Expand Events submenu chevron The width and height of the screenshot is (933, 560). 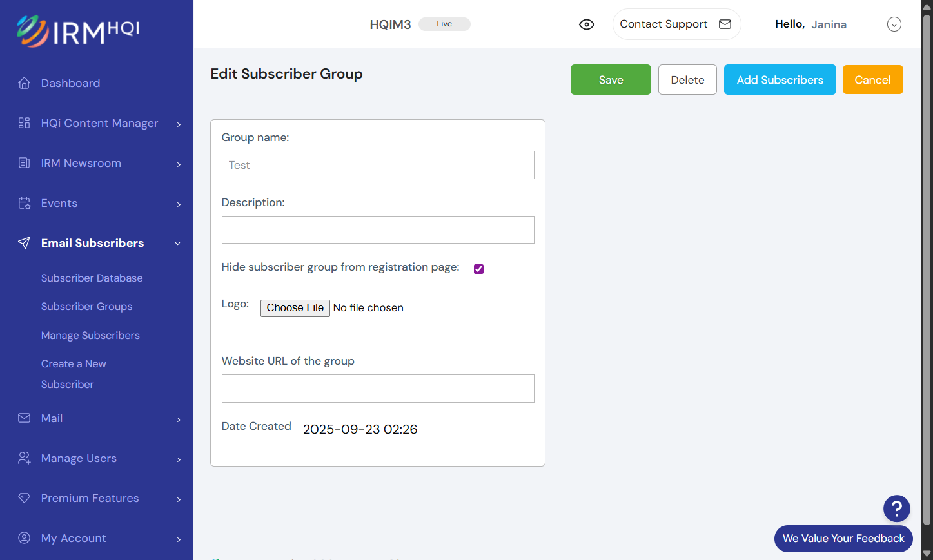click(x=179, y=204)
